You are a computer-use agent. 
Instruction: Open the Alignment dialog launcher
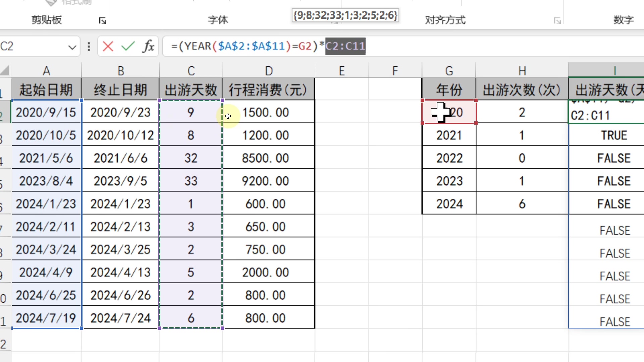coord(557,21)
